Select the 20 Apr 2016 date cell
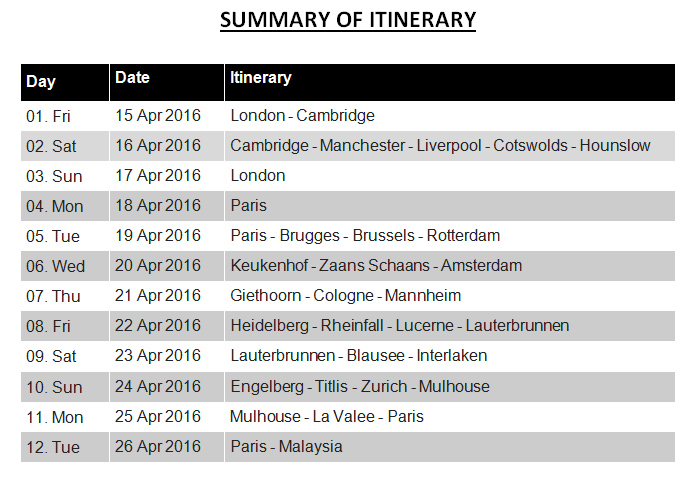The image size is (694, 482). [167, 266]
